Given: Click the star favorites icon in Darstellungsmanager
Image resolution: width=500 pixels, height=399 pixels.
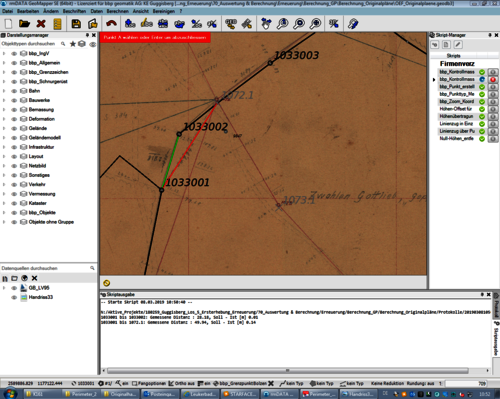Looking at the screenshot, I should (73, 44).
